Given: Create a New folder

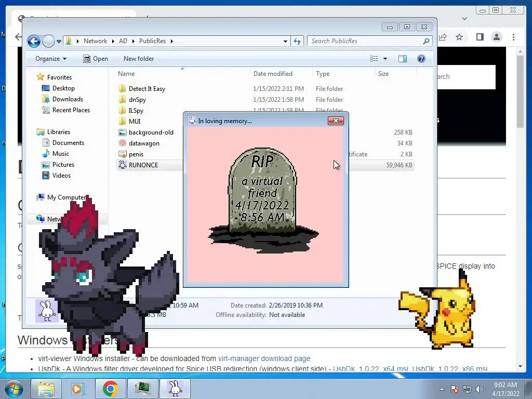Looking at the screenshot, I should pyautogui.click(x=138, y=59).
